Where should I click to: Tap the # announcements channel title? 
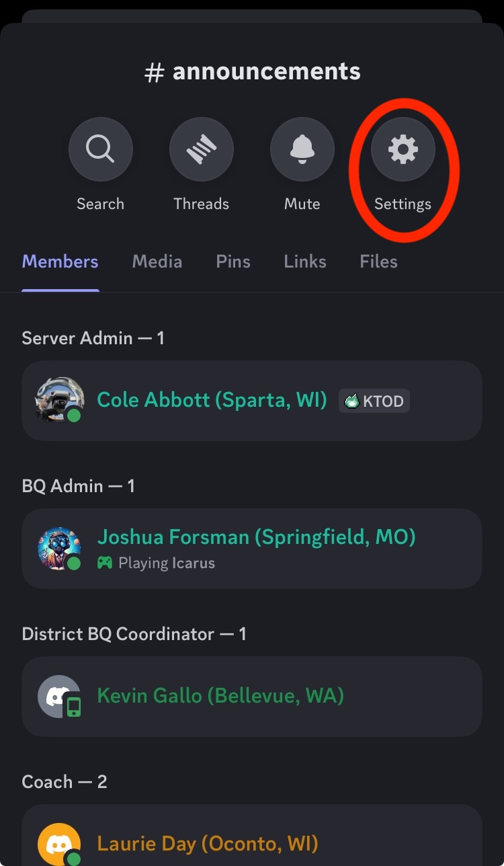point(253,71)
